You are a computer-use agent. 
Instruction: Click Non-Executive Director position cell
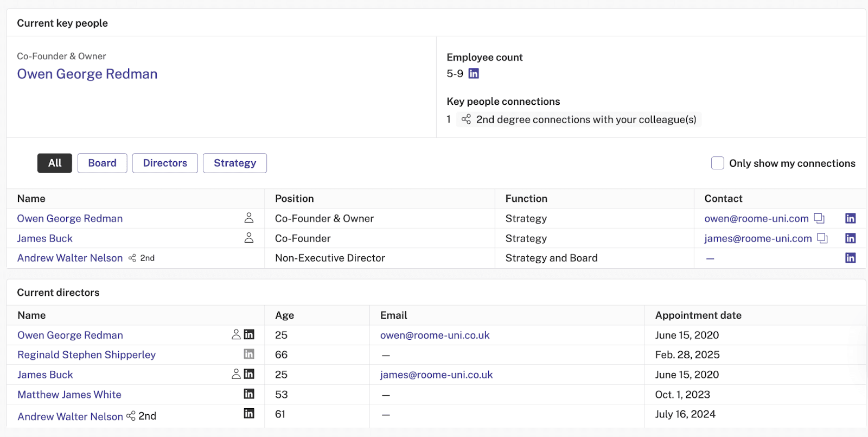330,258
